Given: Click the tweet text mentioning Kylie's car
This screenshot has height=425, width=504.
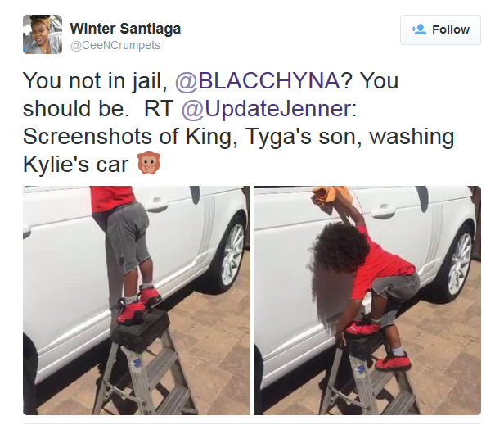Looking at the screenshot, I should pos(238,122).
